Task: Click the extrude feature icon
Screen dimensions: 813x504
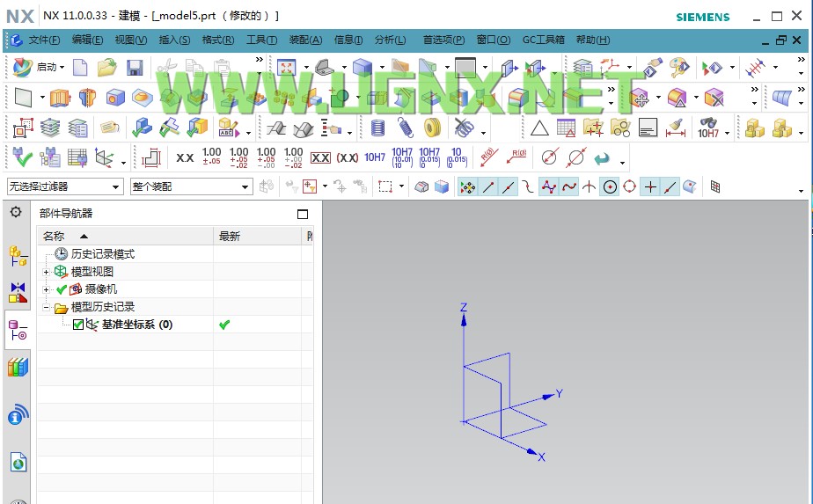Action: [x=60, y=97]
